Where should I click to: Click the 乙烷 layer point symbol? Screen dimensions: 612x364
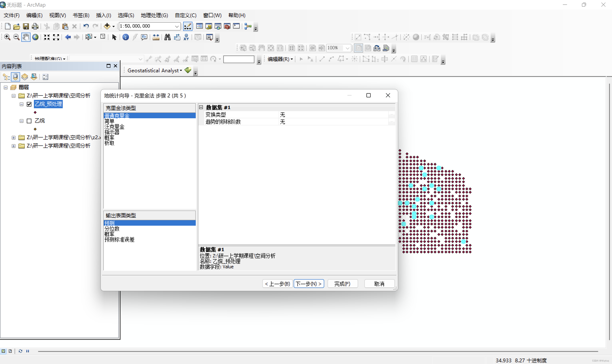pos(35,129)
